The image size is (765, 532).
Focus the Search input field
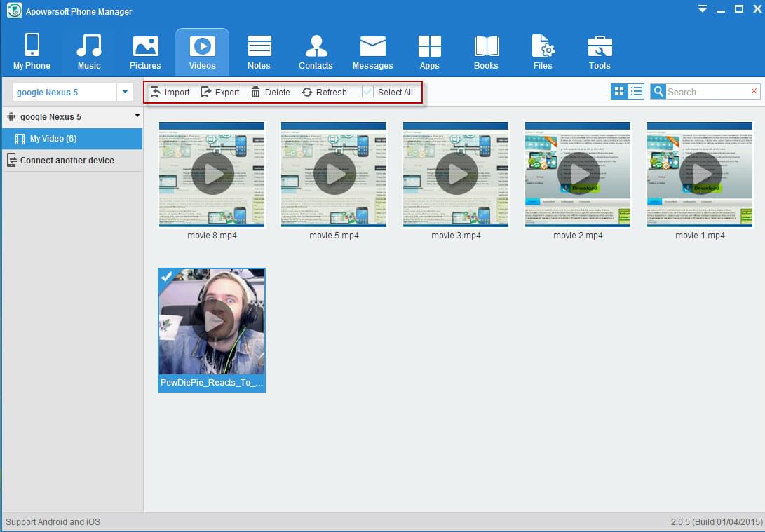point(708,92)
